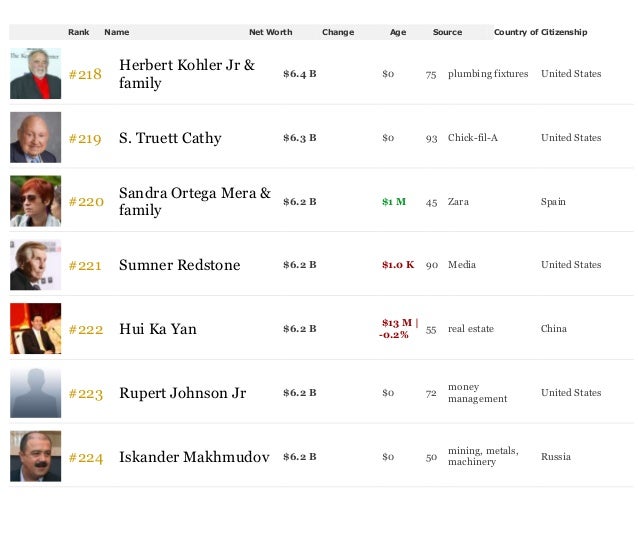Open the S. Truett Cathy name link
638x540 pixels.
(x=170, y=138)
